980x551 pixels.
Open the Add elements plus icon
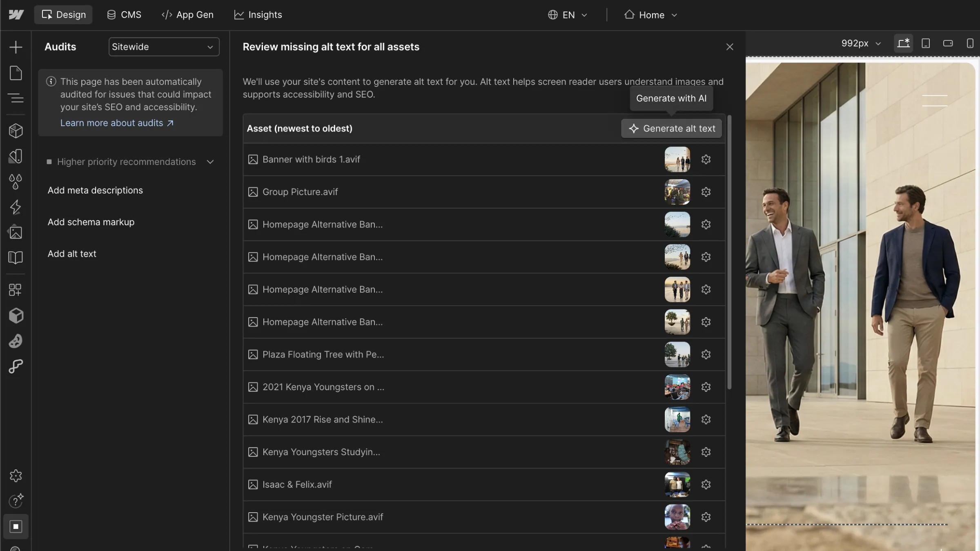point(16,47)
